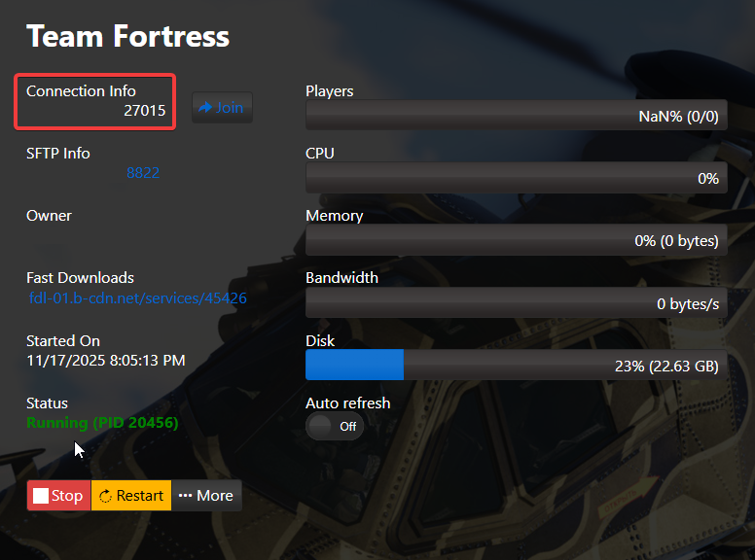Toggle the Auto refresh switch
The height and width of the screenshot is (560, 755).
334,426
